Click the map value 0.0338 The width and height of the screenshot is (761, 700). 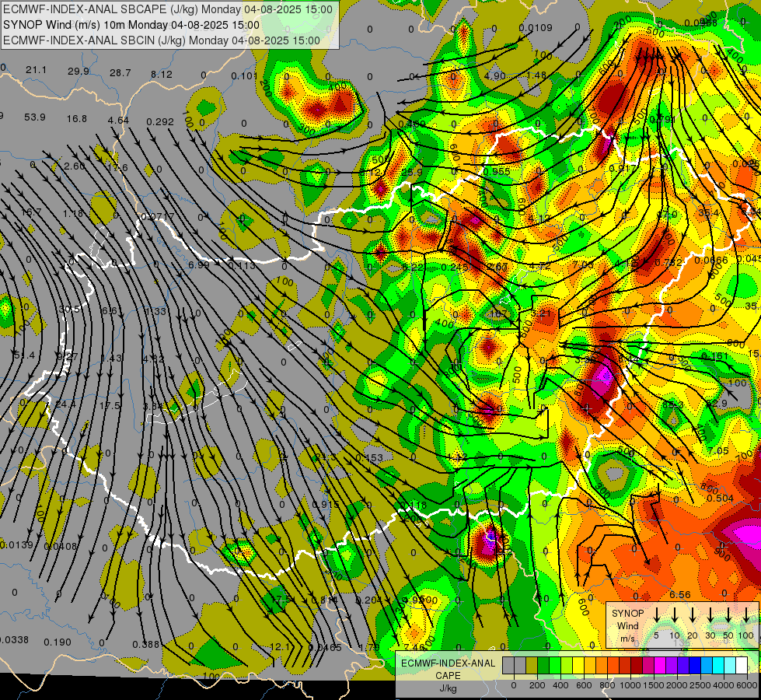(13, 639)
